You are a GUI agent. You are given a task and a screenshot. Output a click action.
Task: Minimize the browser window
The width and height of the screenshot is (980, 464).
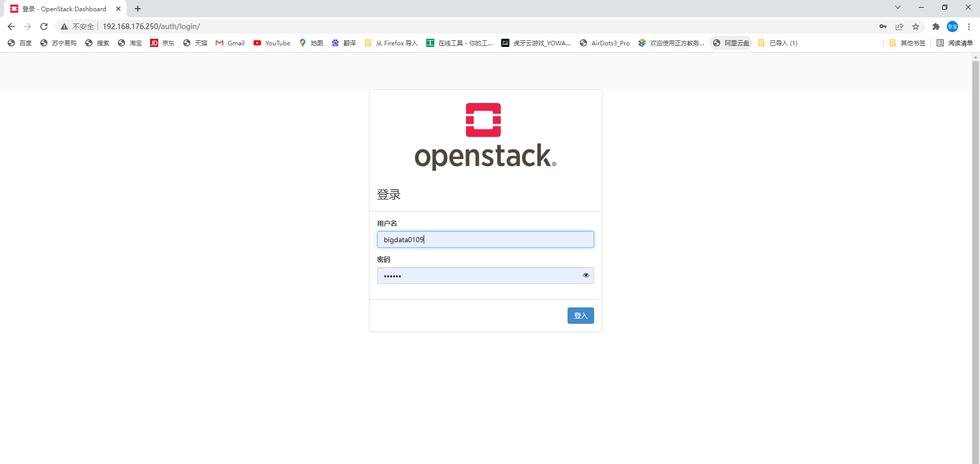pos(921,8)
